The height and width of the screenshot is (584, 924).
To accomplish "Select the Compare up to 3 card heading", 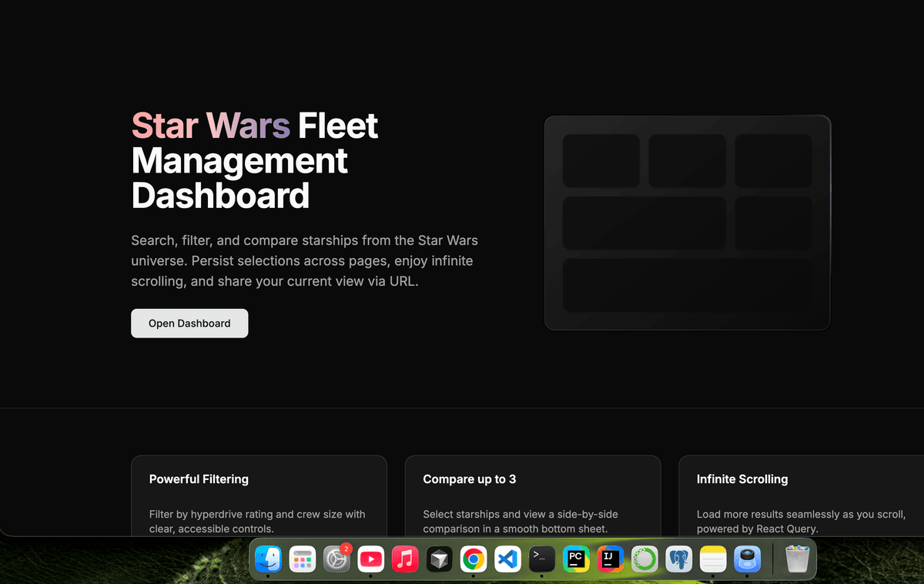I will 470,479.
